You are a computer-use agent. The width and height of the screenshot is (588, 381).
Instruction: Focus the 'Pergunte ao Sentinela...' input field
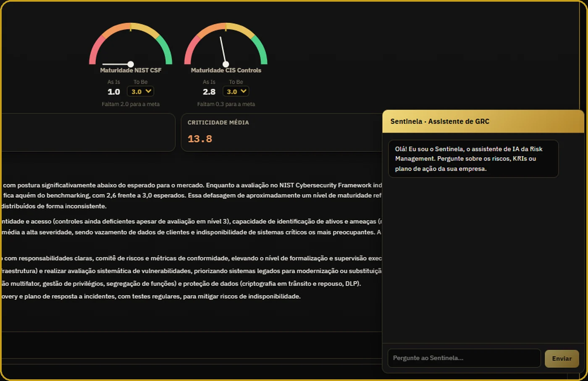coord(464,358)
